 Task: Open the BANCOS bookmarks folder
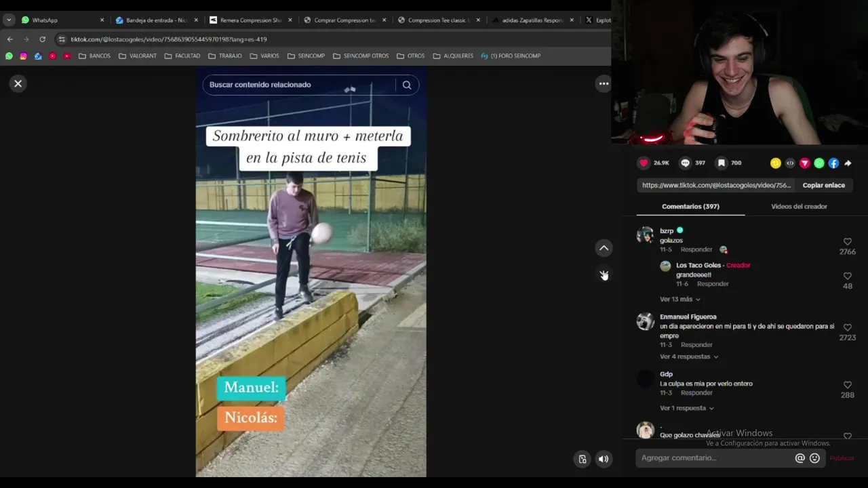pyautogui.click(x=94, y=56)
